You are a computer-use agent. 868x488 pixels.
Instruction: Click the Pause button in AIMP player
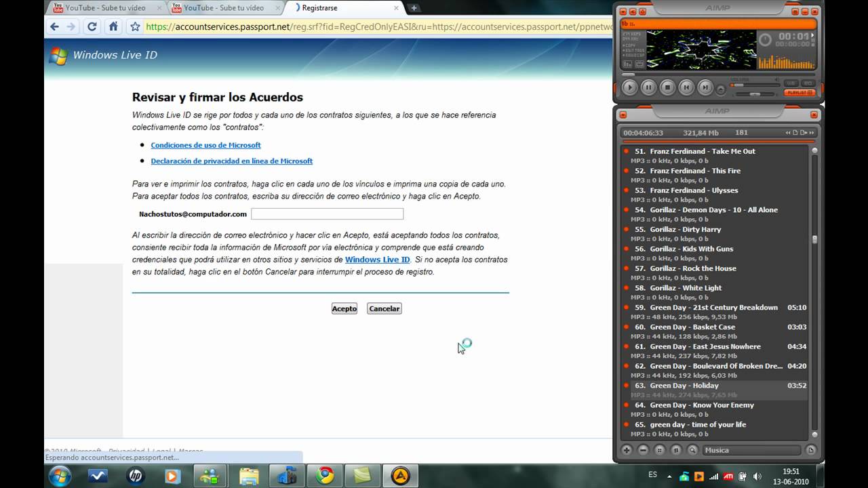[x=648, y=87]
